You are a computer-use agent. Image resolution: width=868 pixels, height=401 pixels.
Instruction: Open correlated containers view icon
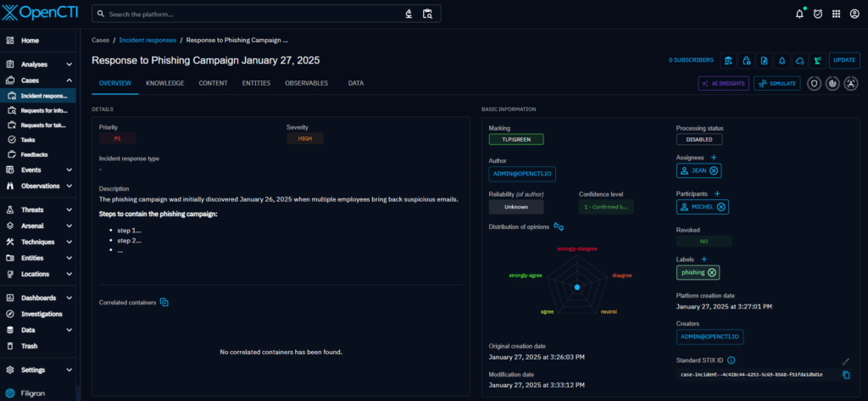click(x=164, y=303)
